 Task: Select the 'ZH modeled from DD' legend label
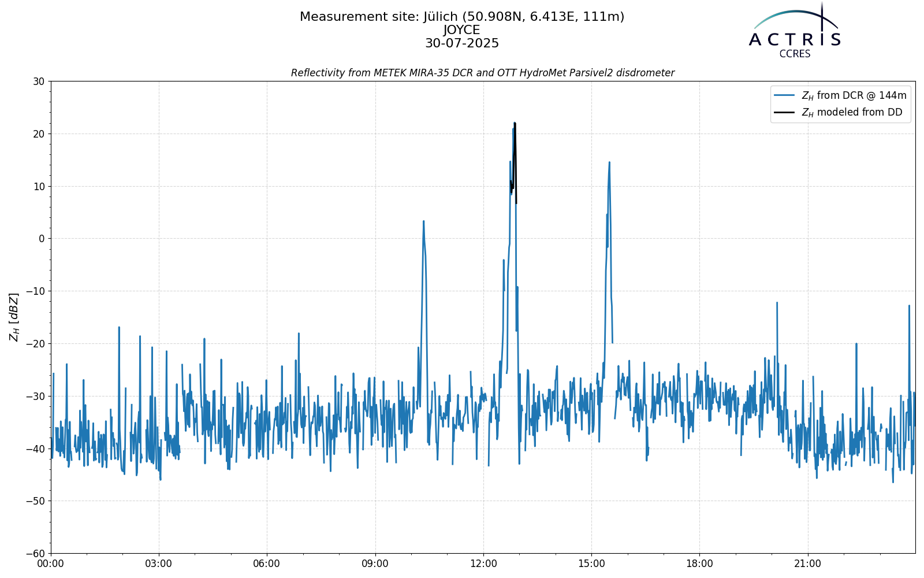(x=851, y=113)
